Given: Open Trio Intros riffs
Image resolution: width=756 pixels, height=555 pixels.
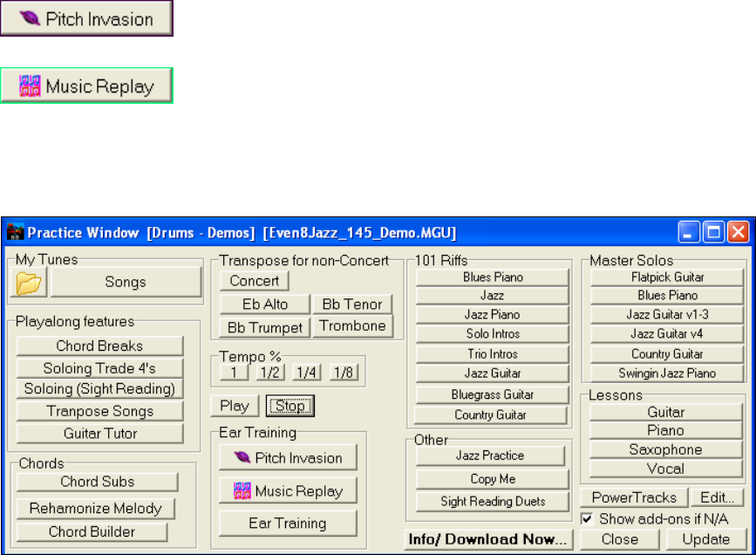Looking at the screenshot, I should 493,354.
